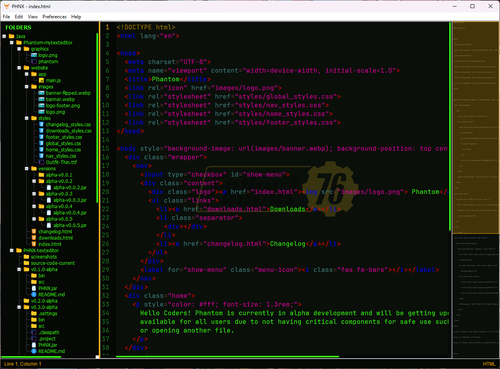This screenshot has width=500, height=369.
Task: Click the folder icon beside v0.2.0-alpha
Action: pyautogui.click(x=26, y=301)
